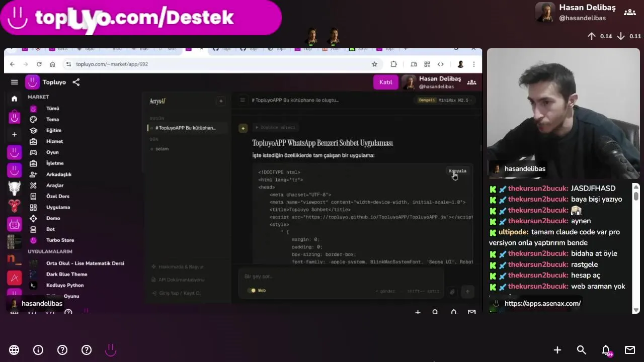Select İşletme market category
This screenshot has width=644, height=362.
55,163
